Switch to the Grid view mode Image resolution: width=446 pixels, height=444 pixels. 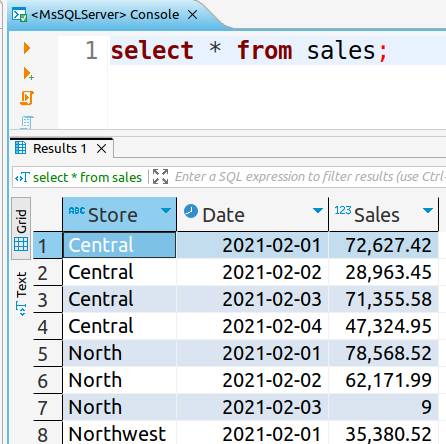click(21, 229)
